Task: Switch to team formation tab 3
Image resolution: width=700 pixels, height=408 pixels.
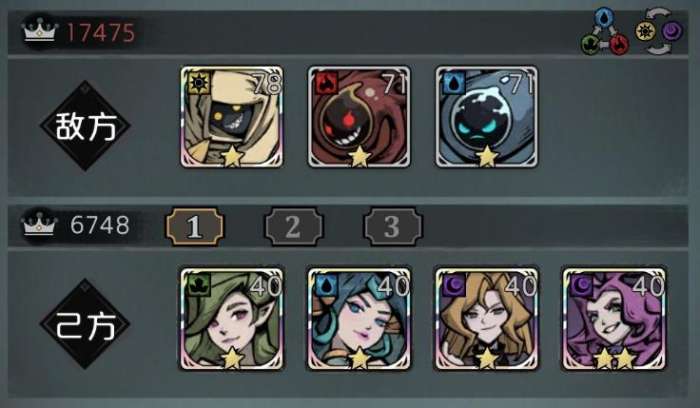Action: point(392,226)
